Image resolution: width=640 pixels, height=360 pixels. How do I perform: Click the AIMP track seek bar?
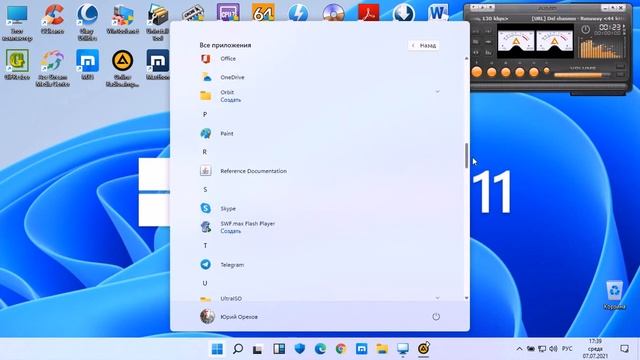548,86
